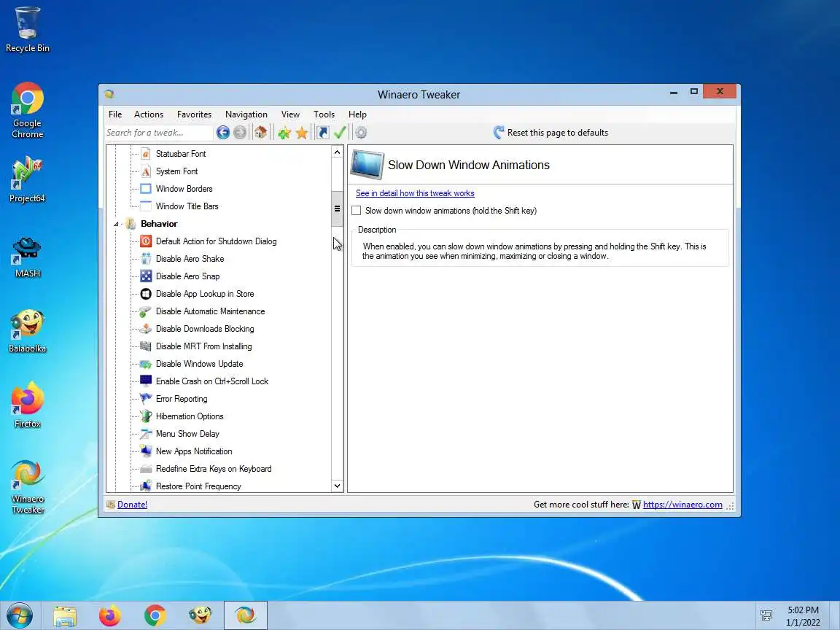Click the Window Borders square icon
This screenshot has width=840, height=630.
click(x=146, y=189)
